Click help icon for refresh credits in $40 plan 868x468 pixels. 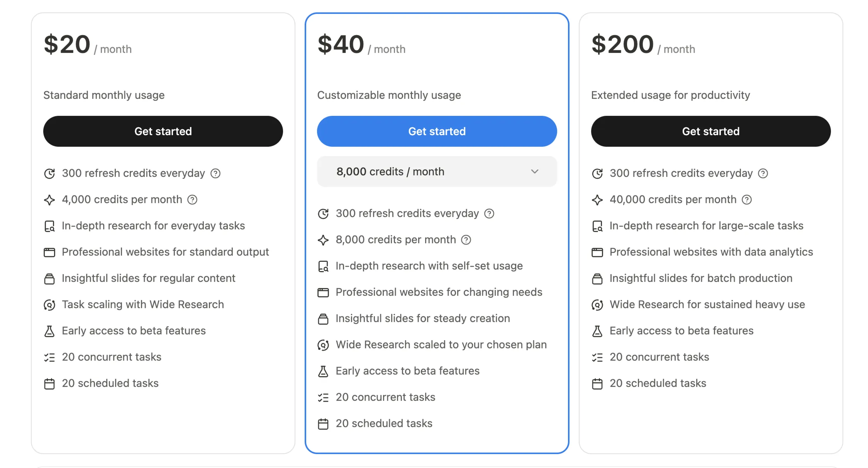pos(489,214)
